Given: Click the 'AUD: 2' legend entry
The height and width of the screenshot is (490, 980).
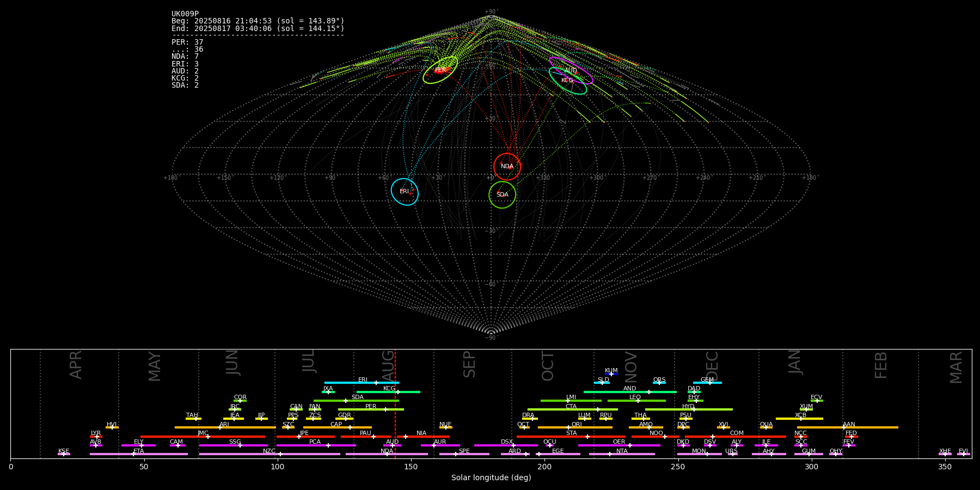Looking at the screenshot, I should click(x=185, y=71).
